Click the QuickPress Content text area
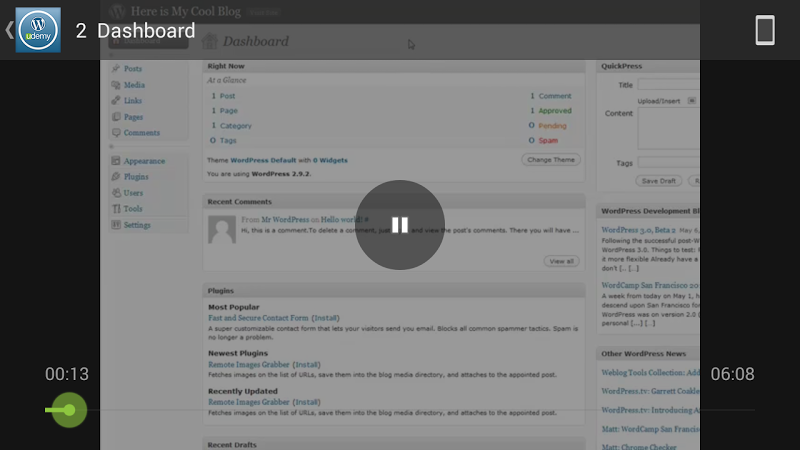 tap(668, 129)
